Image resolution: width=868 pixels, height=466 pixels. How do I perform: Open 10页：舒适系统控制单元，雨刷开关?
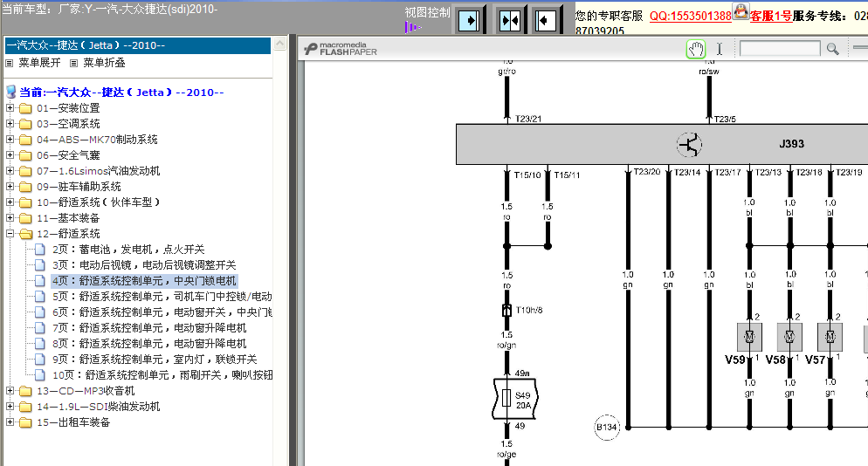point(162,375)
